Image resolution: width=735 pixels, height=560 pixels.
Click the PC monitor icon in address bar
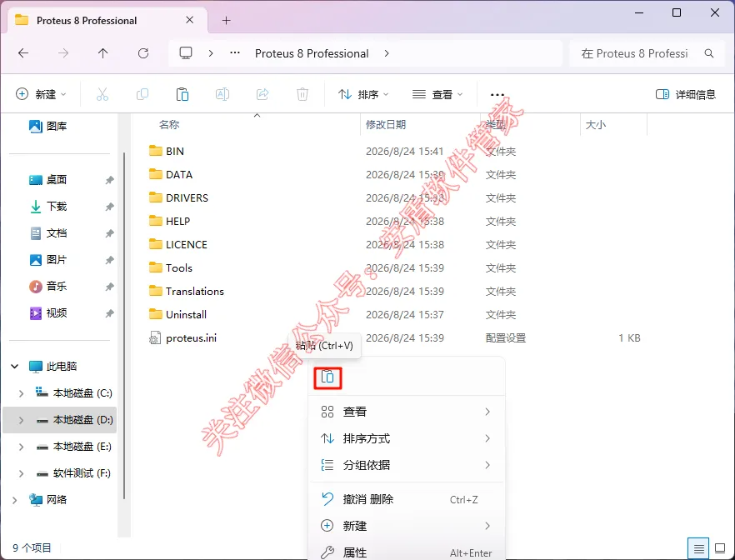coord(186,53)
